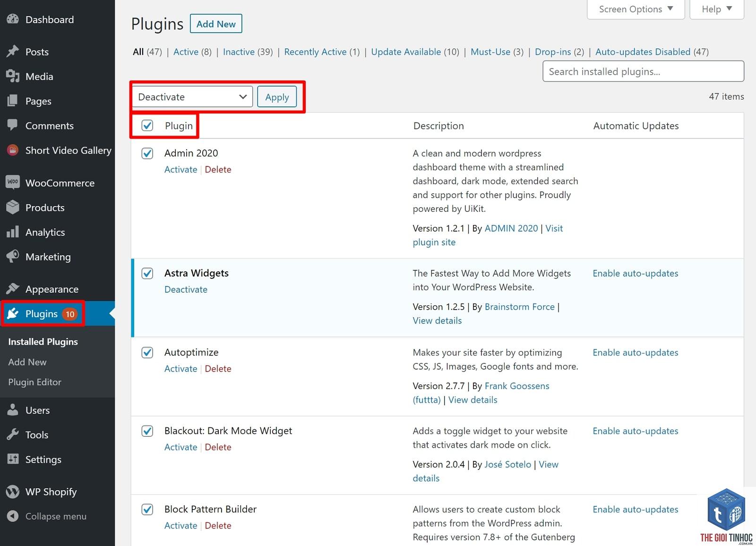Uncheck the Block Pattern Builder checkbox
Image resolution: width=756 pixels, height=546 pixels.
point(147,509)
